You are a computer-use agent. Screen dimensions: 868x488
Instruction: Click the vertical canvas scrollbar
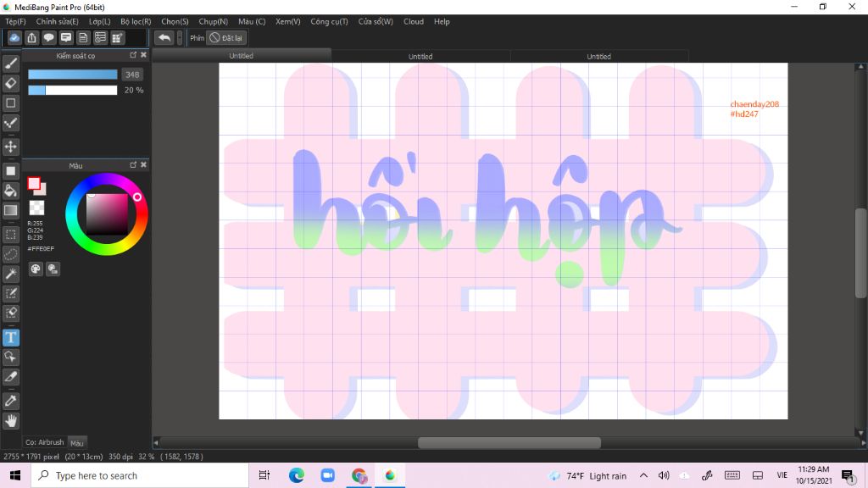click(x=860, y=253)
